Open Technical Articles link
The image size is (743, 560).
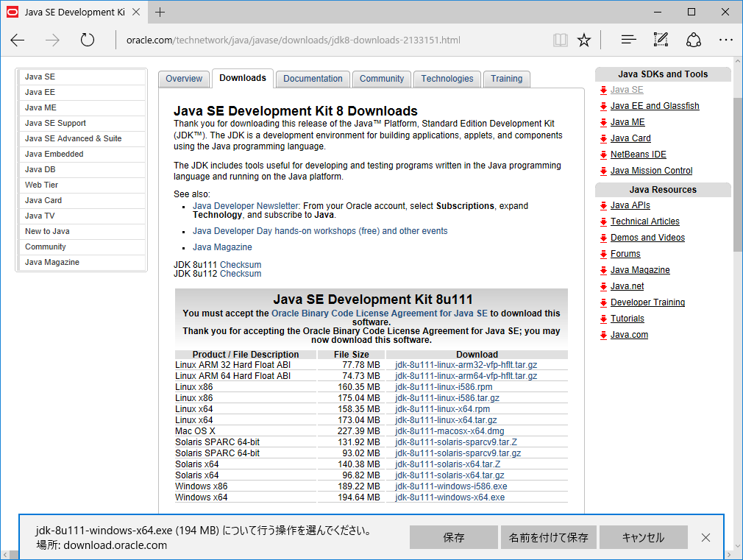pyautogui.click(x=644, y=221)
